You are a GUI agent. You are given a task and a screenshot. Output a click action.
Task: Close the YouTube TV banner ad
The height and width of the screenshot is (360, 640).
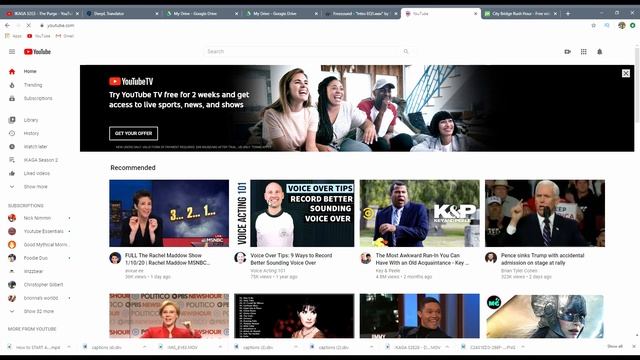coord(626,73)
